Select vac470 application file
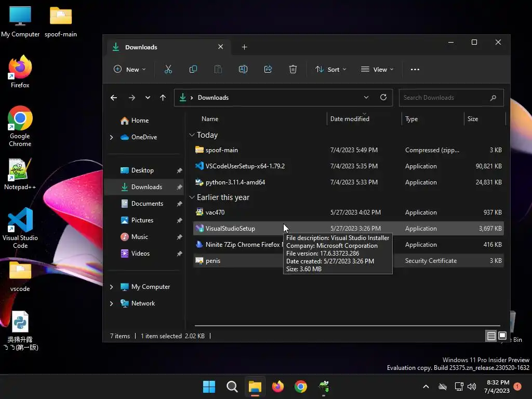The image size is (532, 399). coord(349,212)
